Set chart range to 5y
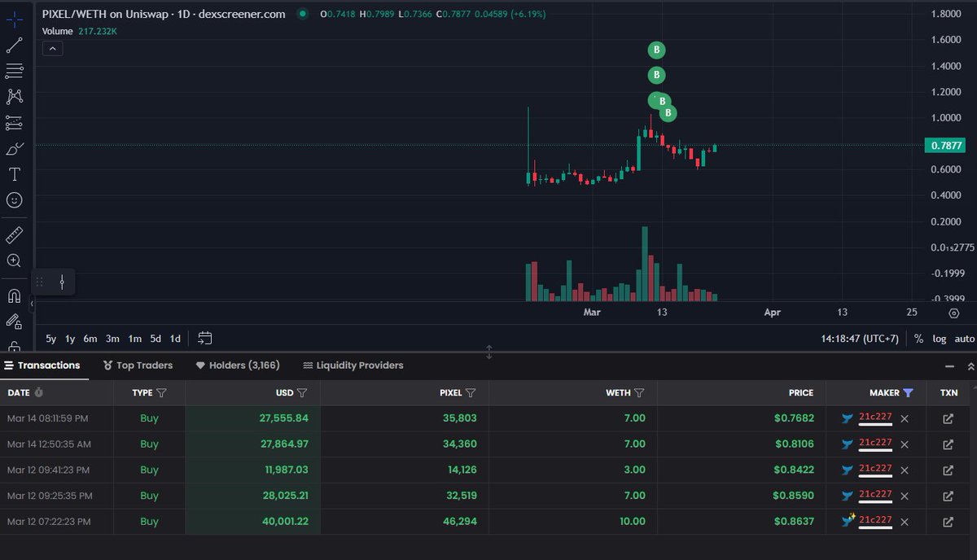977x560 pixels. click(51, 338)
